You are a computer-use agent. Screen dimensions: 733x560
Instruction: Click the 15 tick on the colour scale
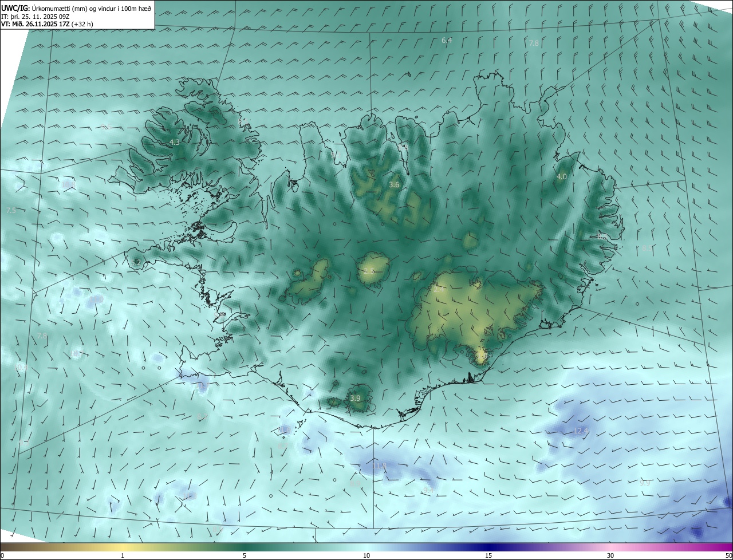coord(488,555)
